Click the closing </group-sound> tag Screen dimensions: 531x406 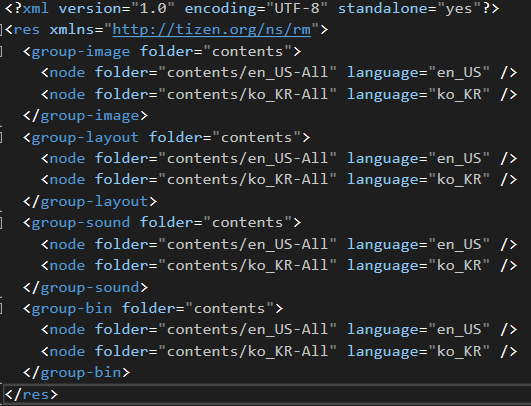(85, 287)
